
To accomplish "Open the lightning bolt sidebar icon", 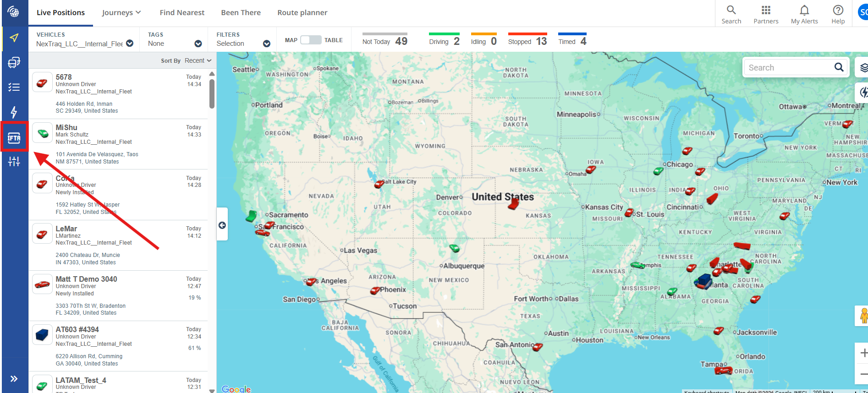I will [14, 112].
